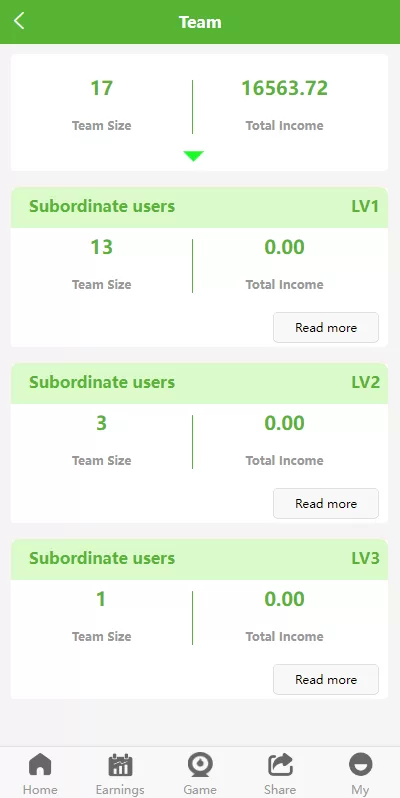Expand the green triangle under summary
The height and width of the screenshot is (798, 400).
point(193,156)
